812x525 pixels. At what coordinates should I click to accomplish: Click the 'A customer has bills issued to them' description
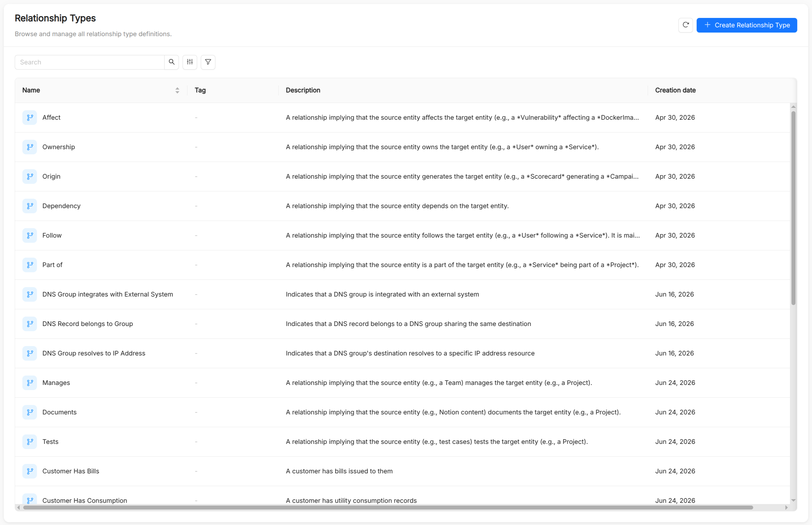pyautogui.click(x=339, y=471)
